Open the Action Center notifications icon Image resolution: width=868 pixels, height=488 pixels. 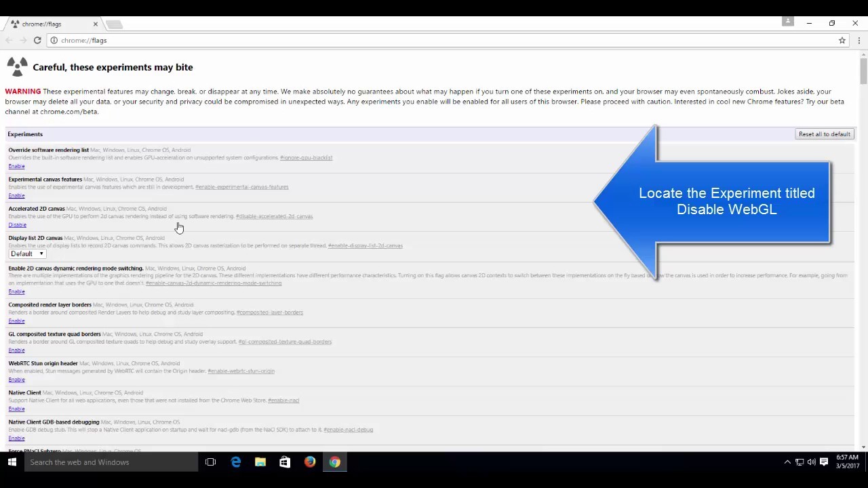tap(824, 462)
